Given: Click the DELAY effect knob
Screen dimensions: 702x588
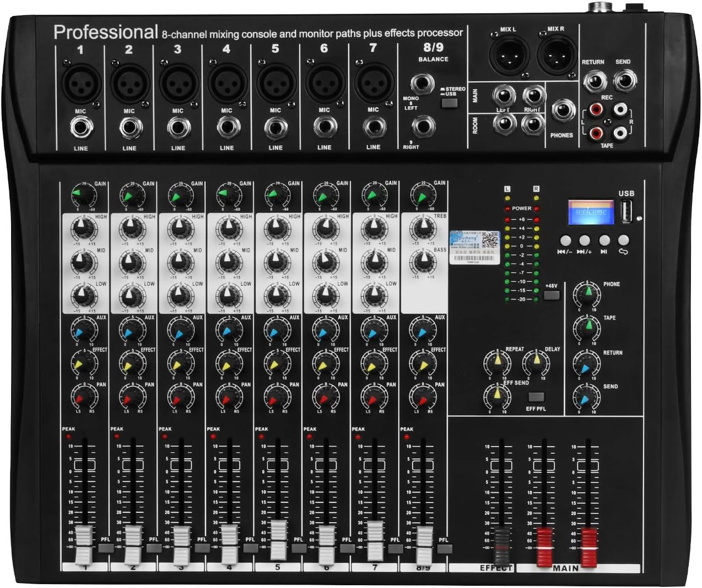Looking at the screenshot, I should tap(535, 362).
